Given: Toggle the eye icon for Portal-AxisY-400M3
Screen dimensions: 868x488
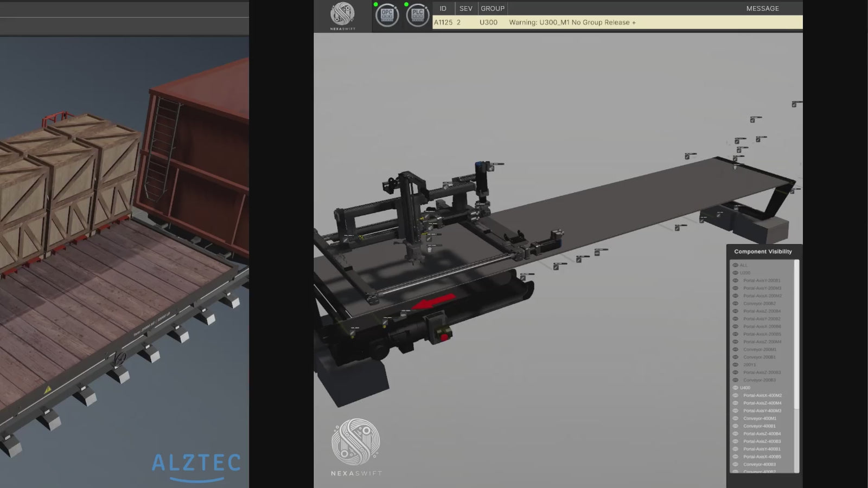Looking at the screenshot, I should [736, 410].
